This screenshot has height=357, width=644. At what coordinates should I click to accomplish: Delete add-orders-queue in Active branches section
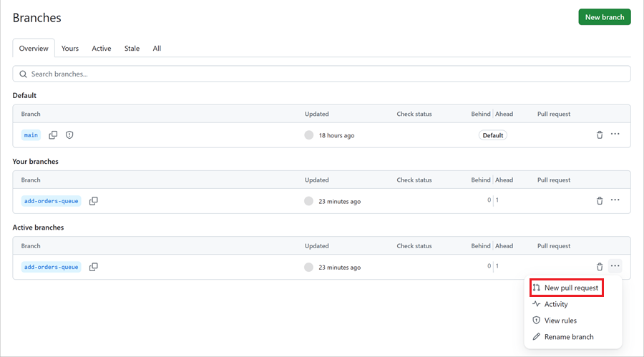[600, 267]
